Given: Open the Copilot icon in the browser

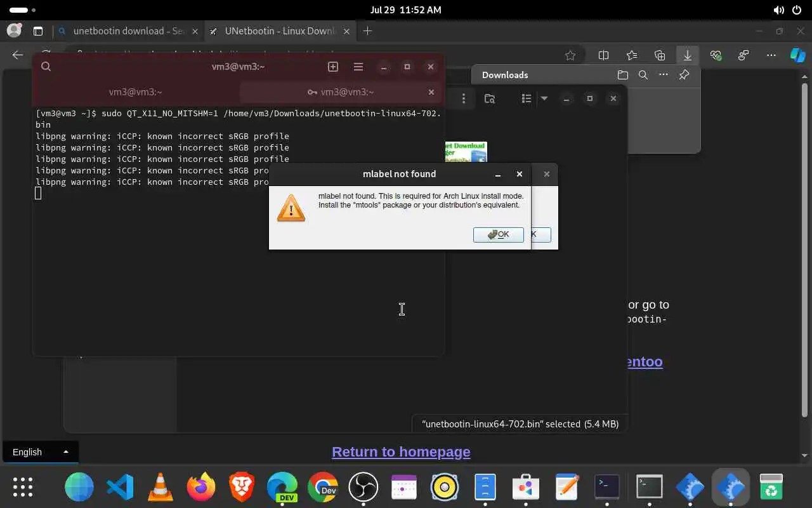Looking at the screenshot, I should point(797,55).
